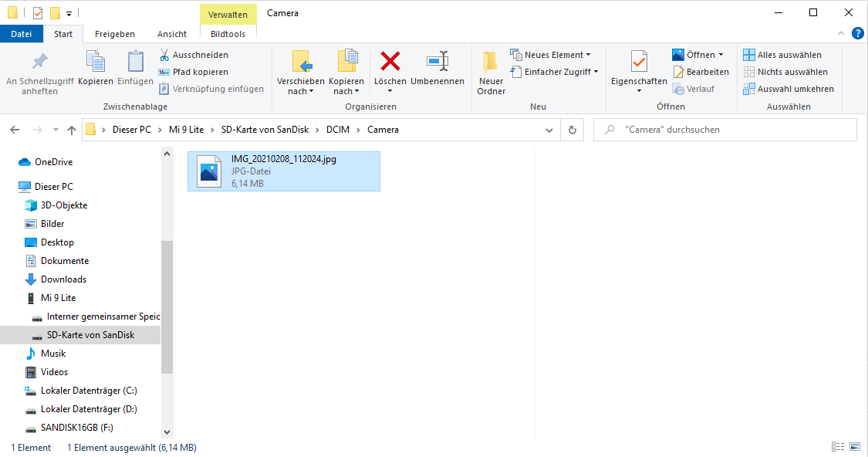Select IMG_20210208_112024.jpg file
The height and width of the screenshot is (457, 868).
tap(284, 171)
